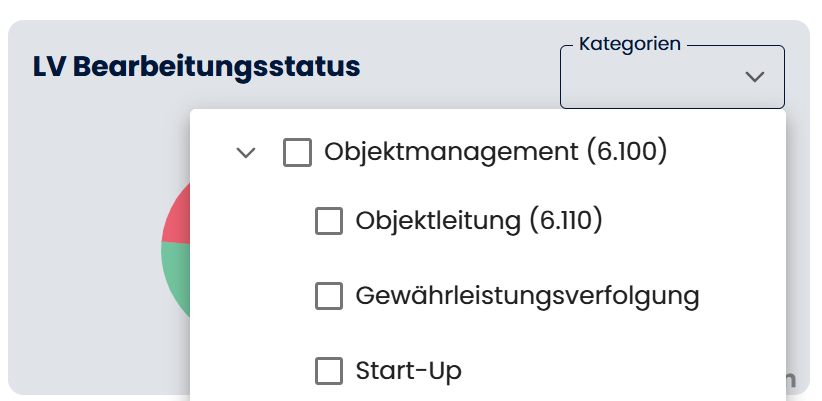The height and width of the screenshot is (401, 822).
Task: Select the Start-Up option label
Action: pyautogui.click(x=408, y=371)
